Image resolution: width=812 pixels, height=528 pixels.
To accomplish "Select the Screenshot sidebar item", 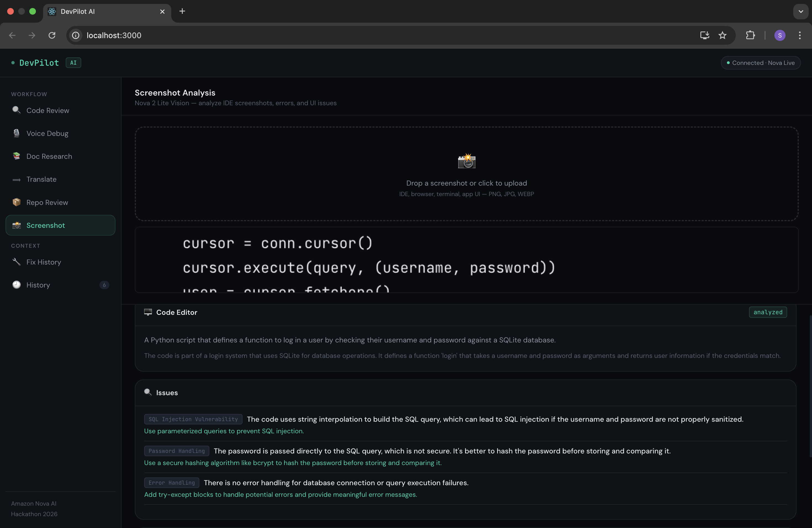I will point(45,225).
